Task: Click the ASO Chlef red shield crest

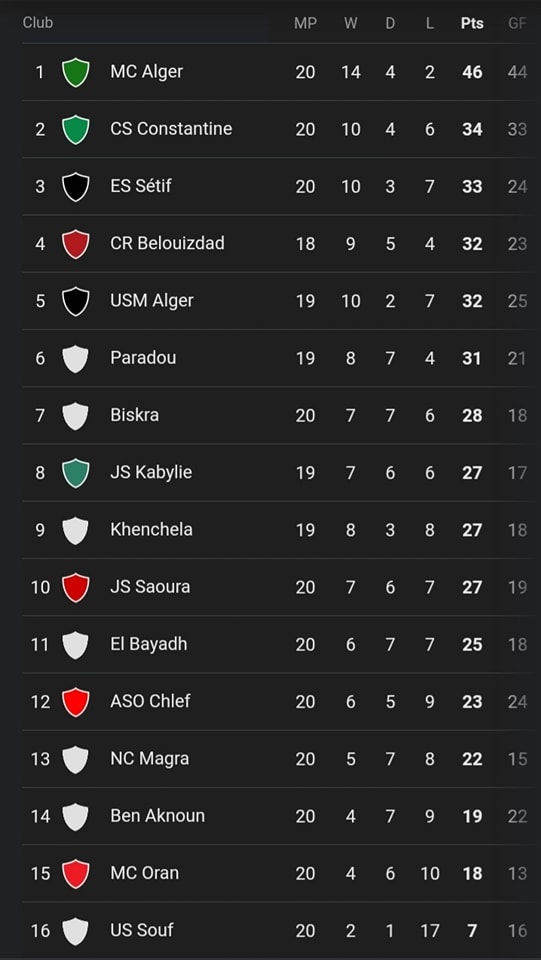Action: click(76, 702)
